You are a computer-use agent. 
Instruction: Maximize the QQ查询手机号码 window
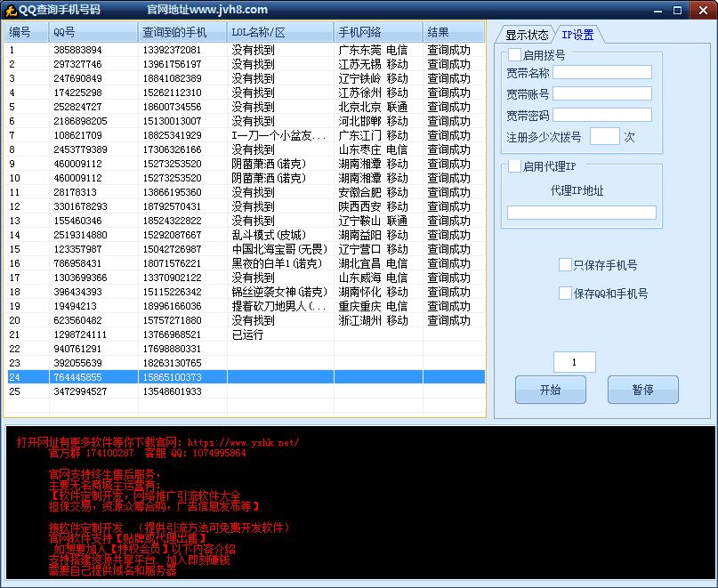678,10
